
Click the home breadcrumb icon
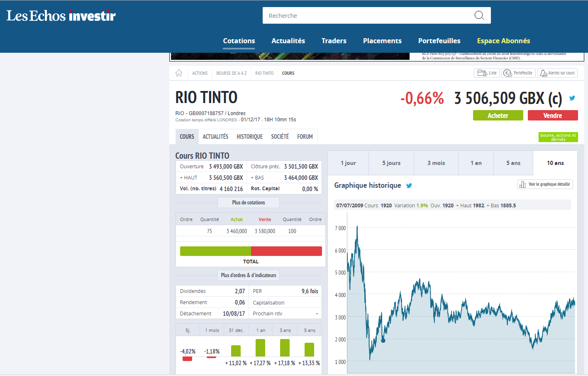pos(179,73)
